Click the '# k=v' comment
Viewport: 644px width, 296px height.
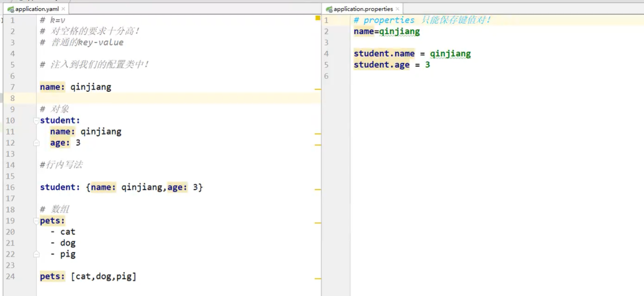[53, 20]
